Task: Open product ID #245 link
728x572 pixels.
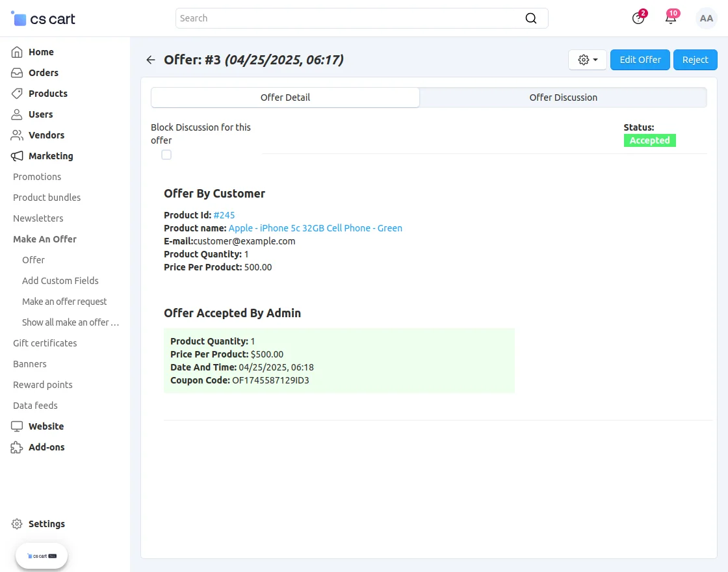Action: [224, 215]
